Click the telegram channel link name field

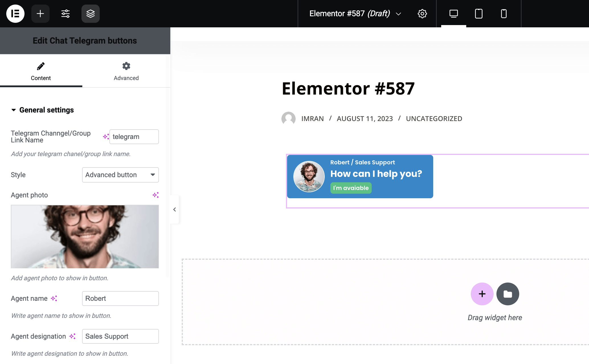pos(134,136)
